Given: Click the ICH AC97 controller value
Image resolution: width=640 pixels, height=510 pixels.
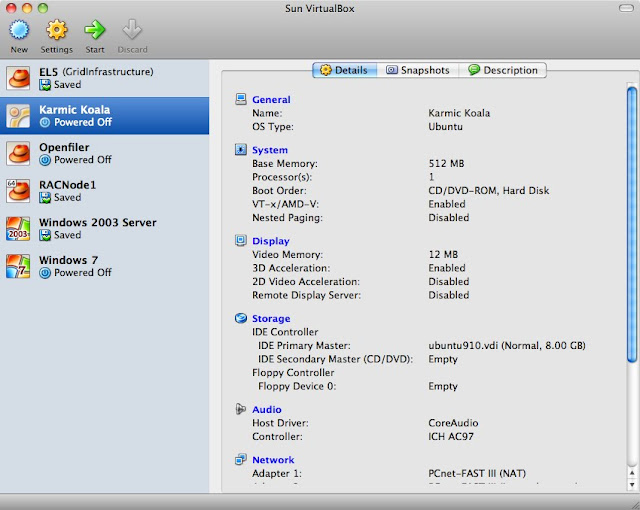Looking at the screenshot, I should [x=451, y=437].
